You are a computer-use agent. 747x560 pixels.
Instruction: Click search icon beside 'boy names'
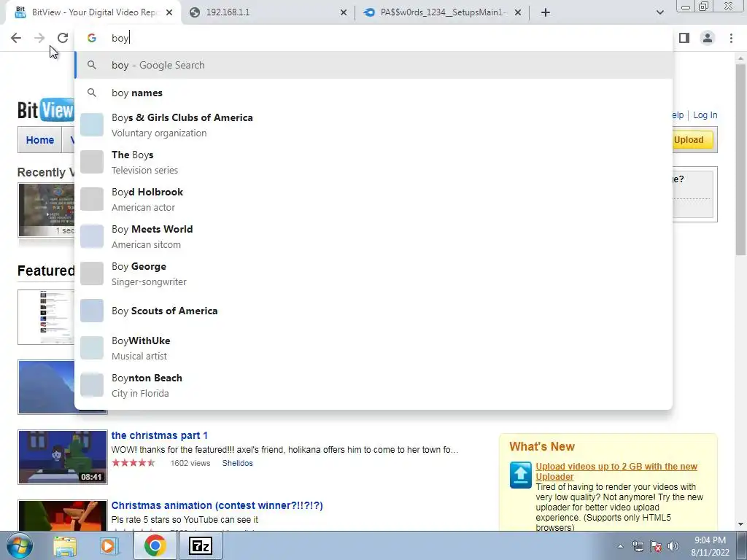pyautogui.click(x=92, y=93)
